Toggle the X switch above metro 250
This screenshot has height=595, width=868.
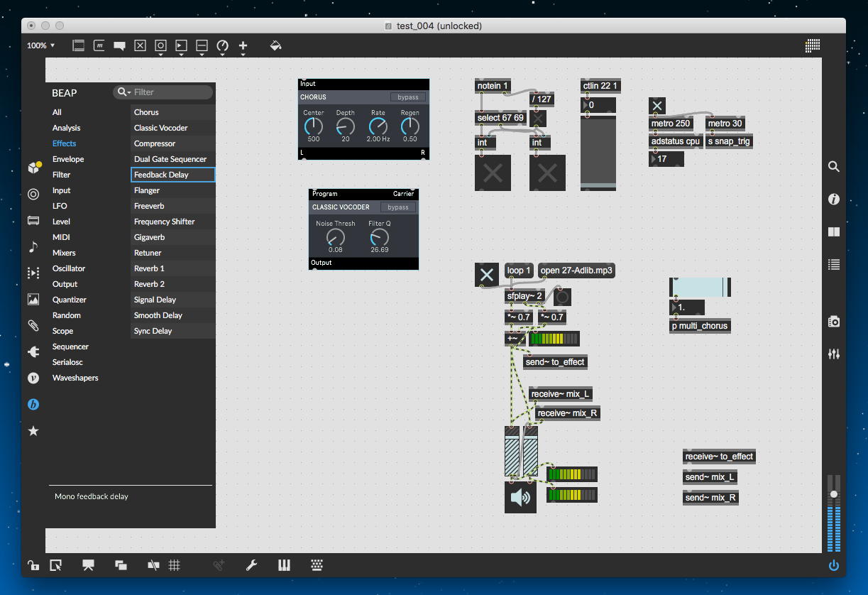(657, 107)
